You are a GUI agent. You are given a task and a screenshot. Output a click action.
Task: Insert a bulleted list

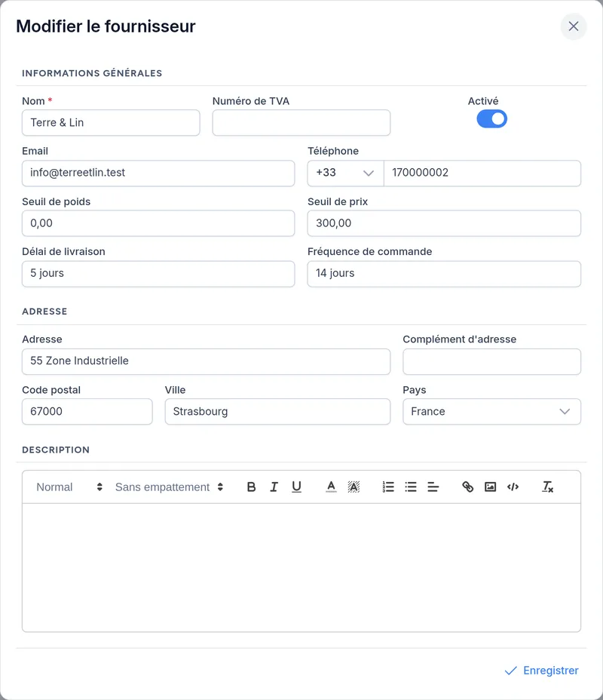411,487
